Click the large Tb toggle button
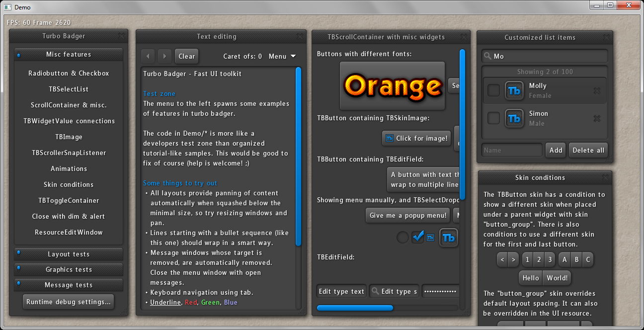The image size is (644, 330). [449, 238]
